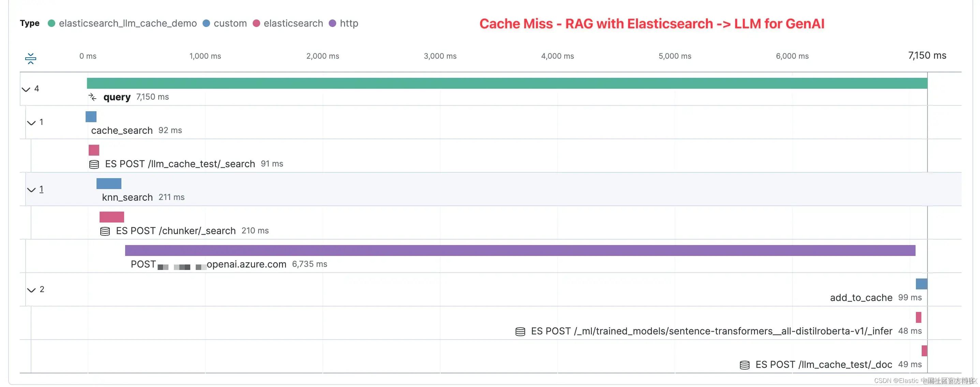Collapse the add_to_cache span chevron
Viewport: 980px width, 387px height.
(31, 290)
